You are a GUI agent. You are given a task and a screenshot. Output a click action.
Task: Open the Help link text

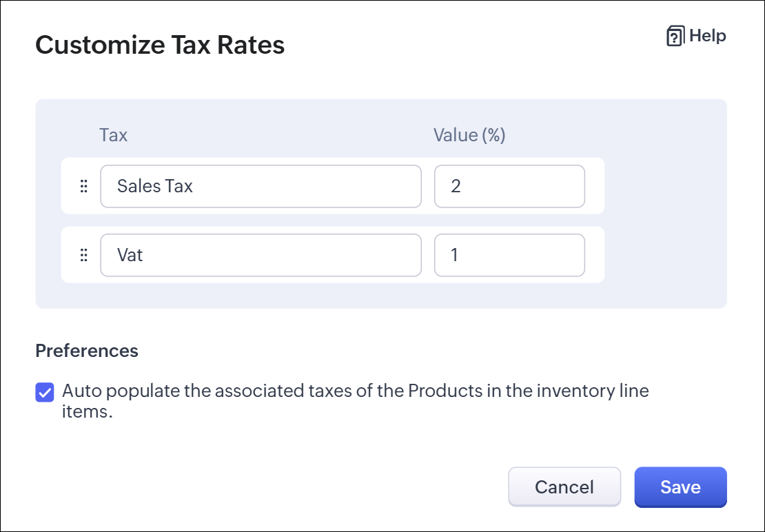(707, 36)
